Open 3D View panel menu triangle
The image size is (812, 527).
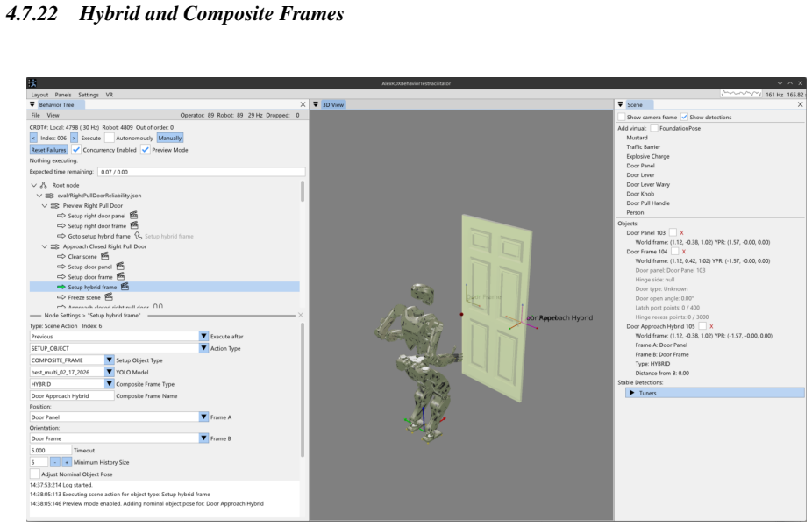[316, 104]
